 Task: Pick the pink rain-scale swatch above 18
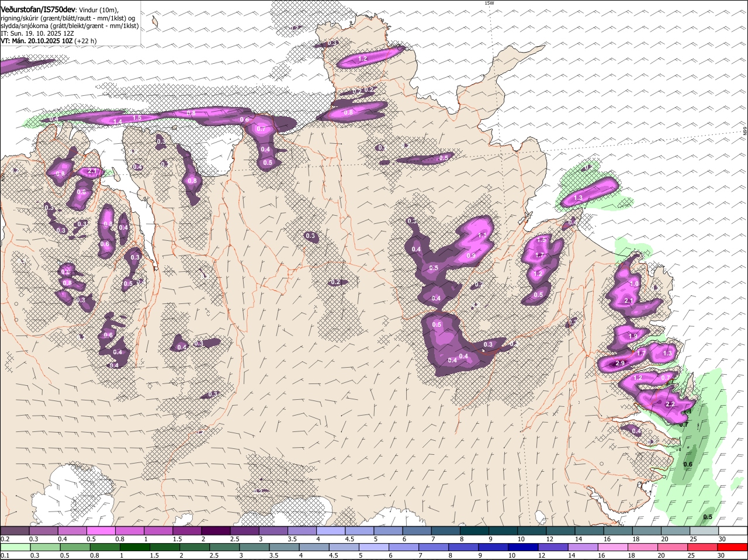643,547
